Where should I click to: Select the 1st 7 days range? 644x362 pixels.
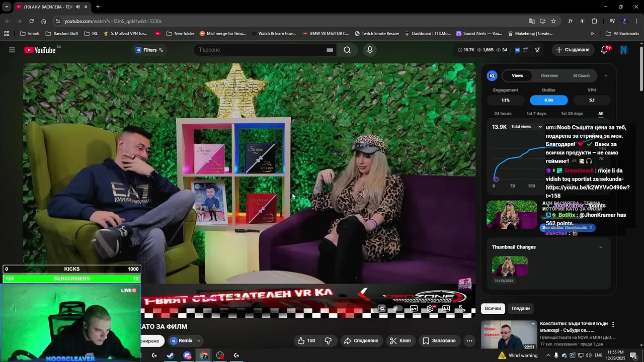(x=536, y=114)
